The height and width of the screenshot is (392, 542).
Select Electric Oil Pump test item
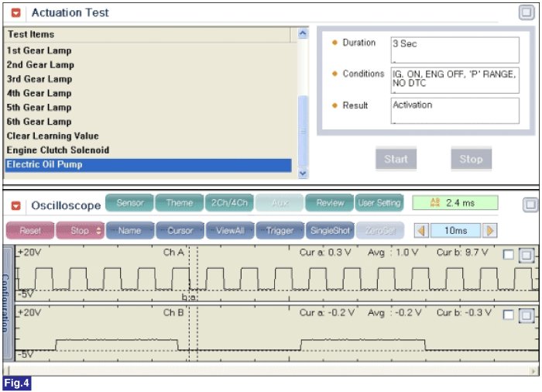(149, 165)
